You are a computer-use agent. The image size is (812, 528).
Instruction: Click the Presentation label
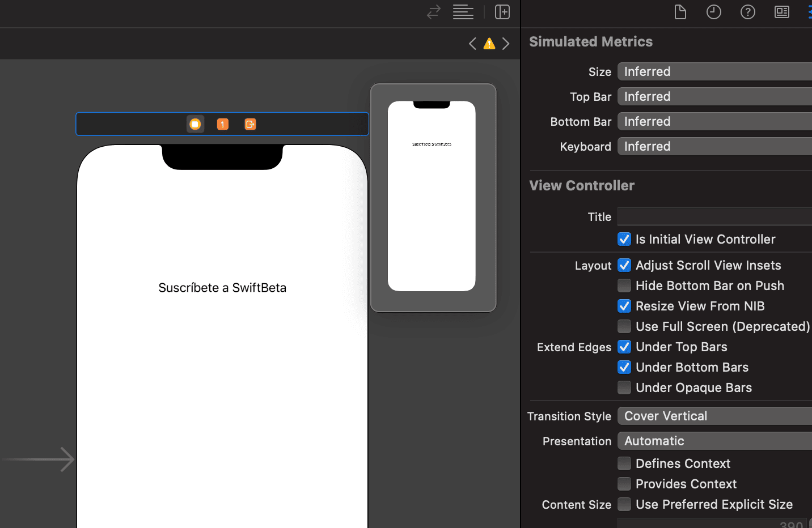coord(577,441)
